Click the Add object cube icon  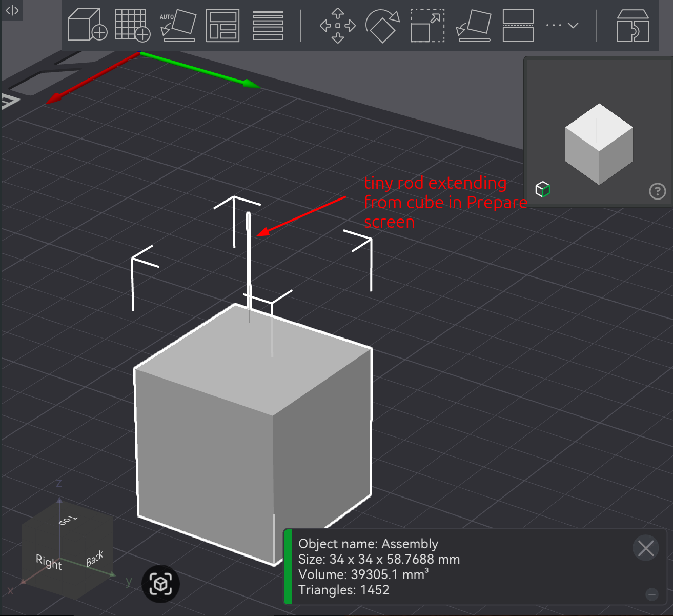(x=87, y=25)
